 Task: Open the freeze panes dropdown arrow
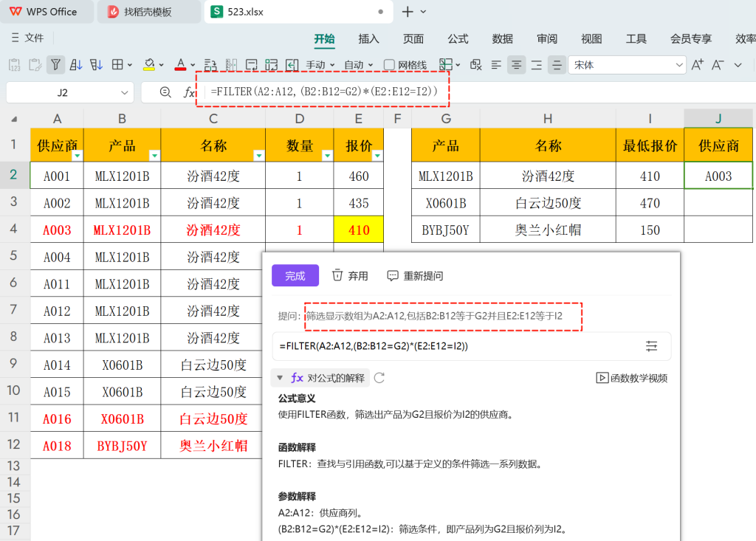458,65
